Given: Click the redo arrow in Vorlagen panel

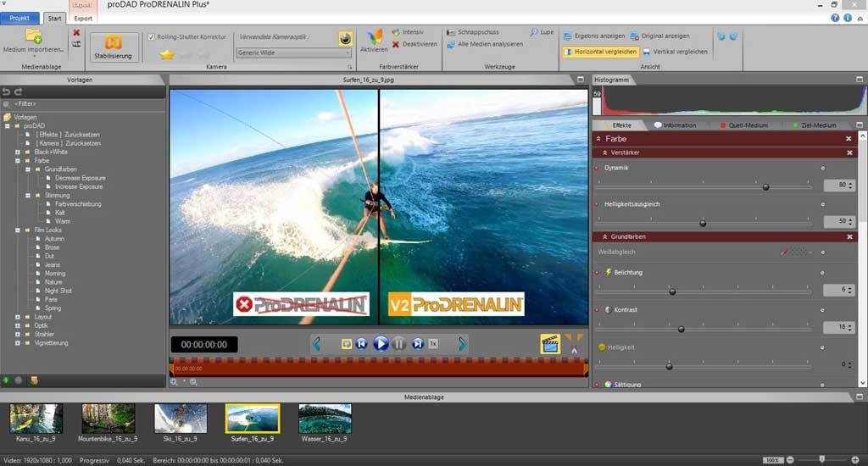Looking at the screenshot, I should (19, 92).
